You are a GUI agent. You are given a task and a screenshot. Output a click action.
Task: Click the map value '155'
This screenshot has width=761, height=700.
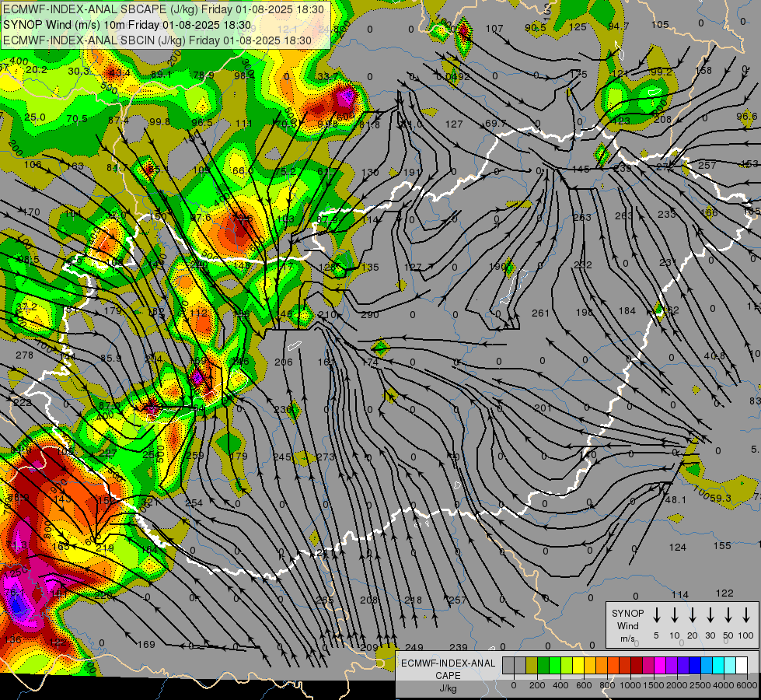click(722, 545)
